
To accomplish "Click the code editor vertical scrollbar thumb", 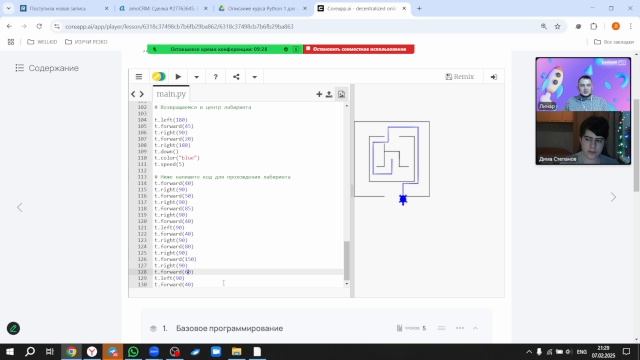I will click(x=347, y=260).
